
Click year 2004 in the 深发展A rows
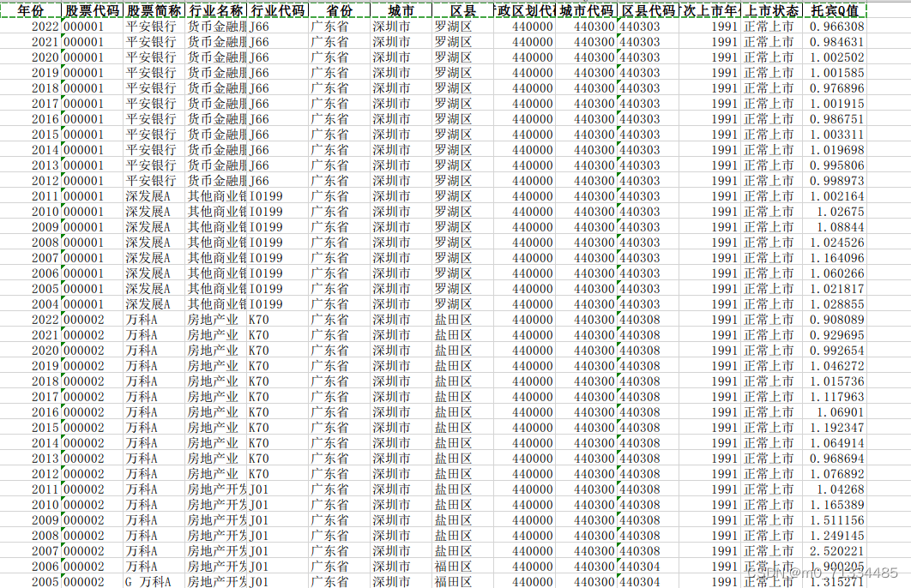[x=30, y=304]
